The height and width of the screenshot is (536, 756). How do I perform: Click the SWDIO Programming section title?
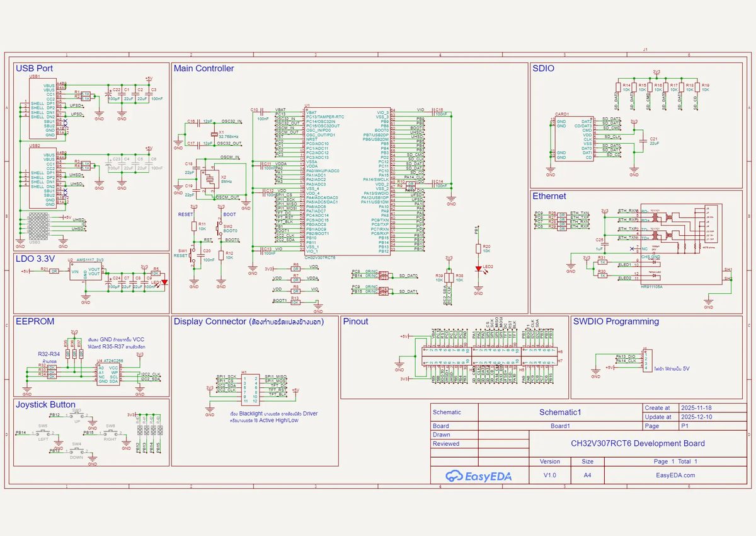616,321
